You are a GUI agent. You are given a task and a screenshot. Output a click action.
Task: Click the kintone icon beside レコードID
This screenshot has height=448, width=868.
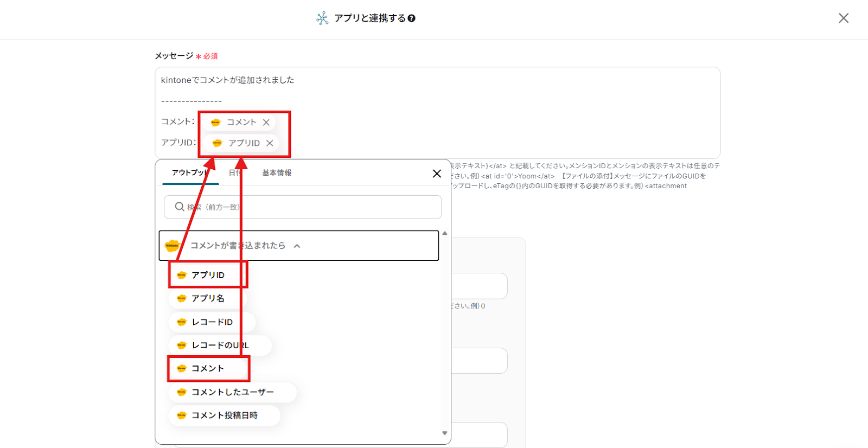[182, 322]
